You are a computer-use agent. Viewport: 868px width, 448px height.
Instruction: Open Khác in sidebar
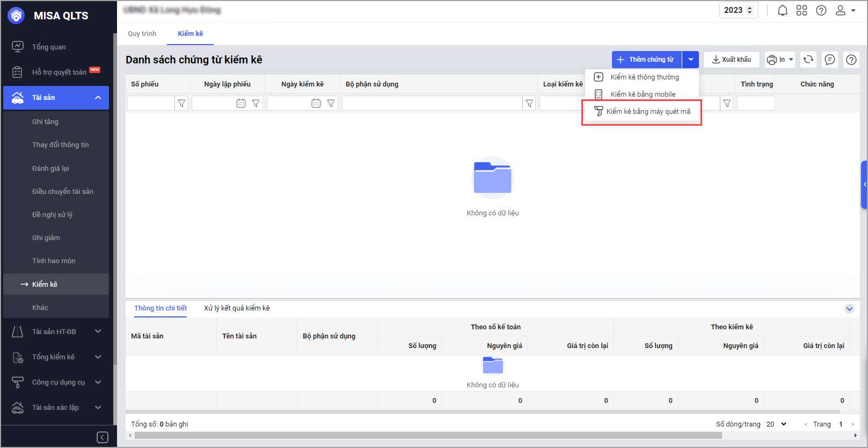tap(40, 308)
